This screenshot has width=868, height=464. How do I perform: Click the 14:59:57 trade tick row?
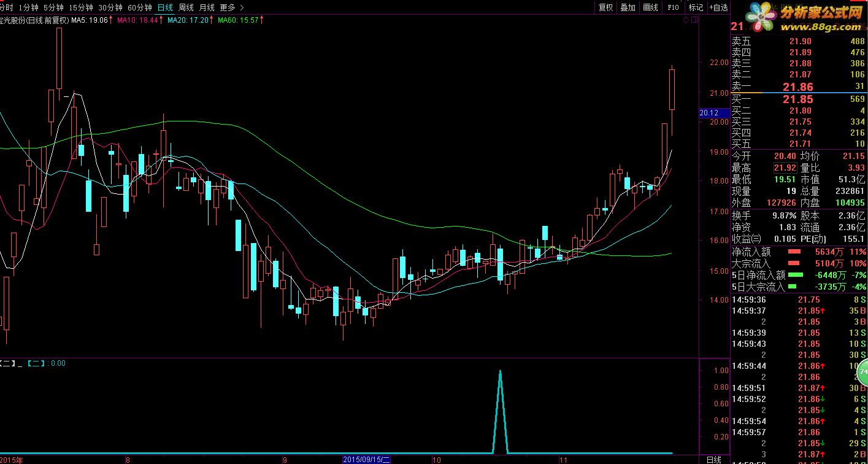tap(799, 432)
